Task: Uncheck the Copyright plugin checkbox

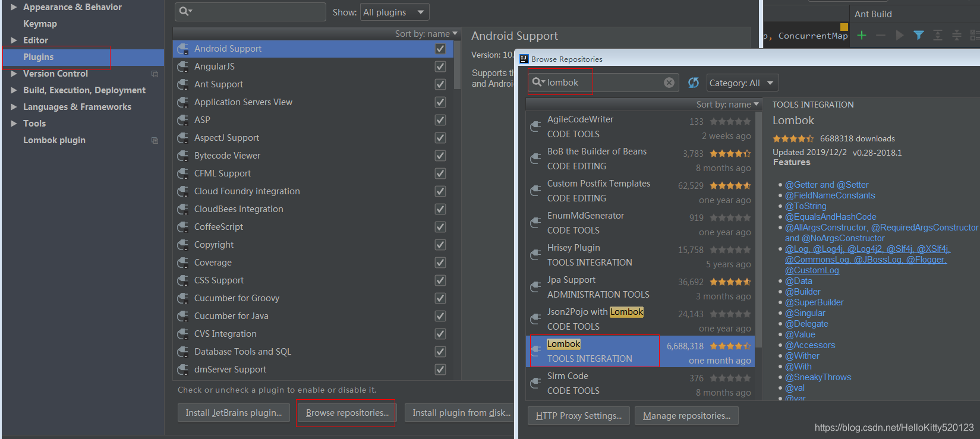Action: click(x=440, y=245)
